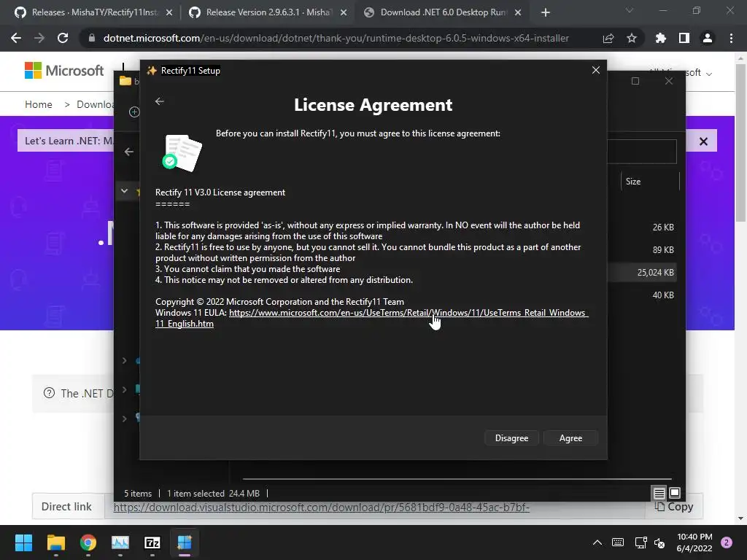Open Chrome extensions puzzle icon
This screenshot has height=560, width=747.
[660, 38]
